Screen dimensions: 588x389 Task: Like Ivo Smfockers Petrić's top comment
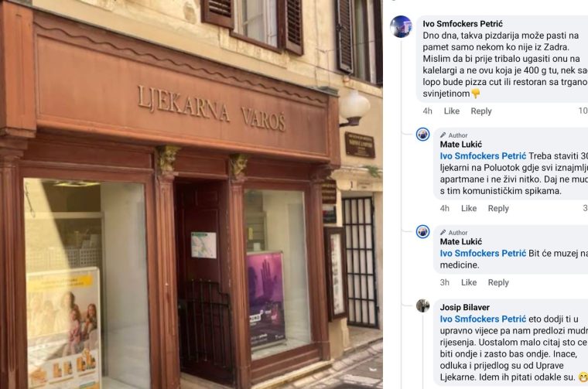(x=452, y=111)
